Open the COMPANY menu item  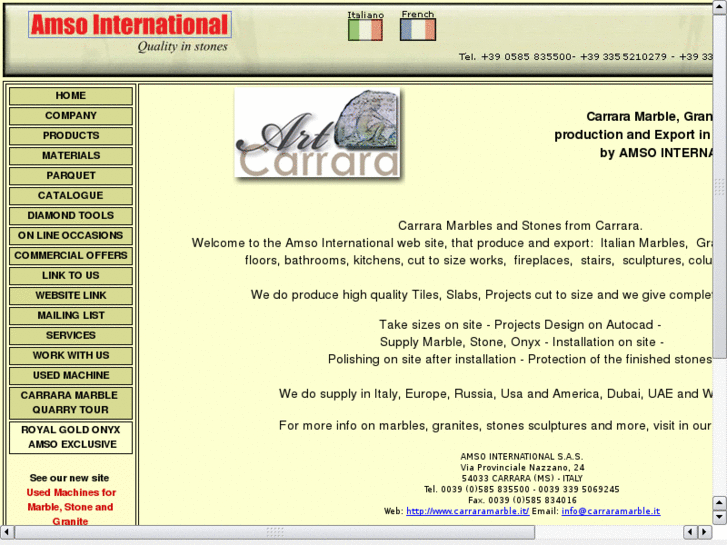[71, 115]
